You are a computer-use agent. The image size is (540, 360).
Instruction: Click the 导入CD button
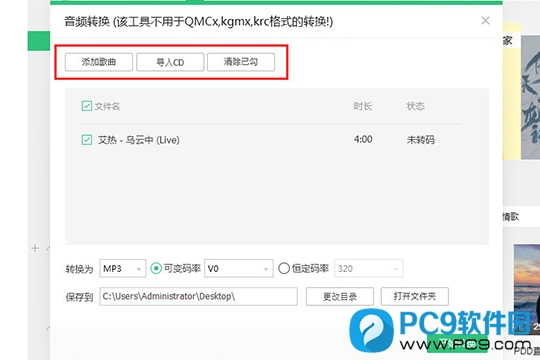click(x=170, y=62)
